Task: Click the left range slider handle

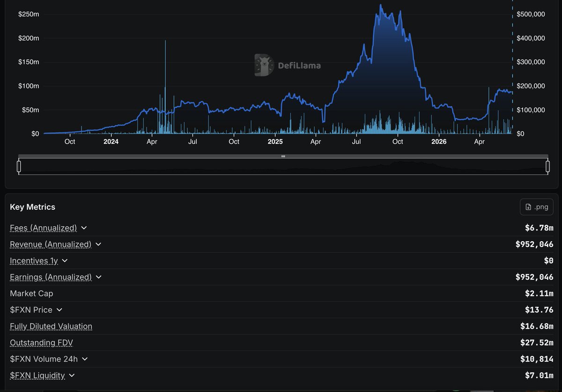Action: (x=19, y=166)
